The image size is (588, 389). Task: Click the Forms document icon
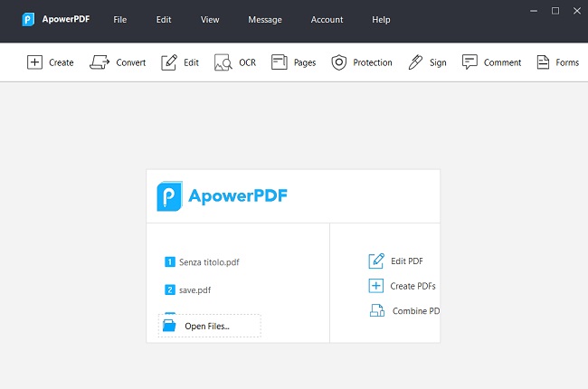(543, 62)
